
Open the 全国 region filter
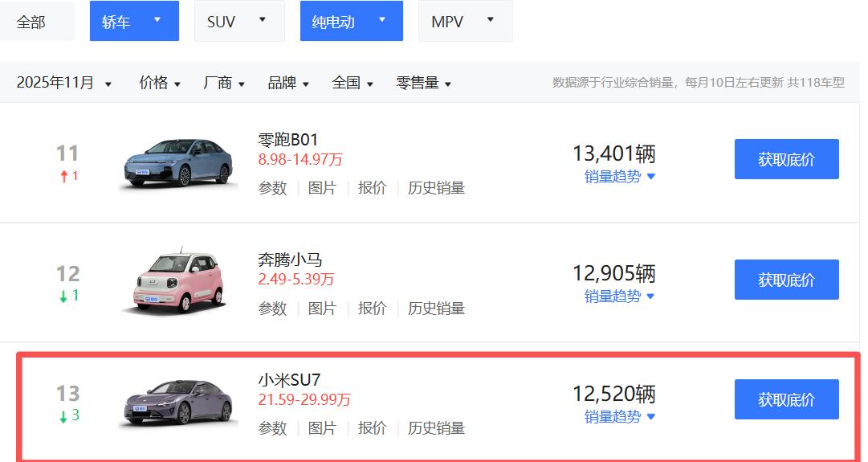(352, 83)
